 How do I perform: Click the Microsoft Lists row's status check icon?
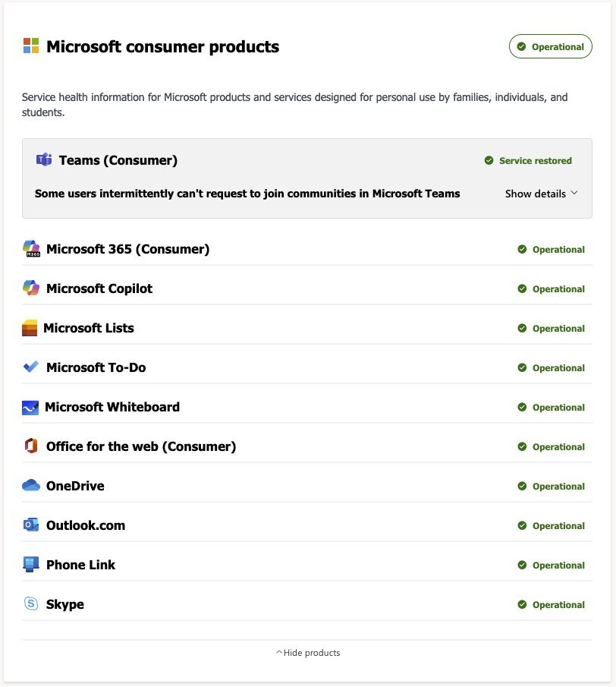coord(522,328)
